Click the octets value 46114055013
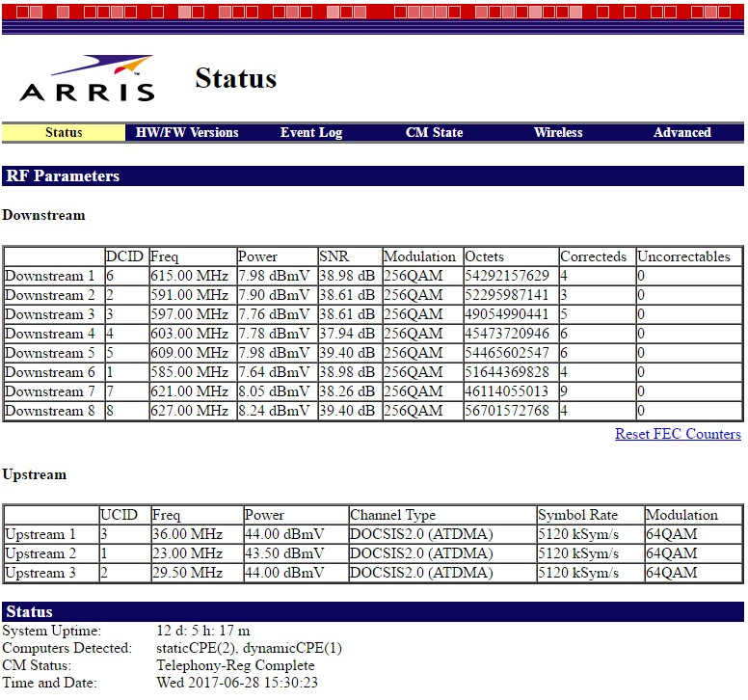 (507, 391)
